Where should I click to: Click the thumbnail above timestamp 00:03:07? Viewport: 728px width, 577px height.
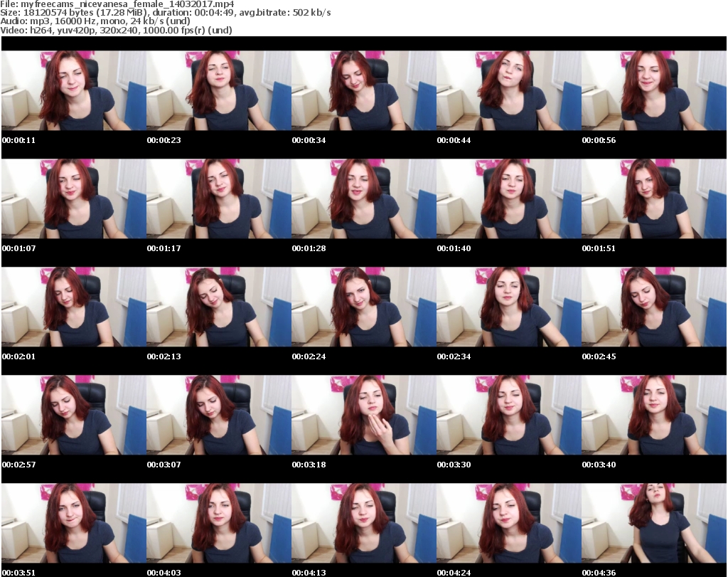[x=219, y=415]
